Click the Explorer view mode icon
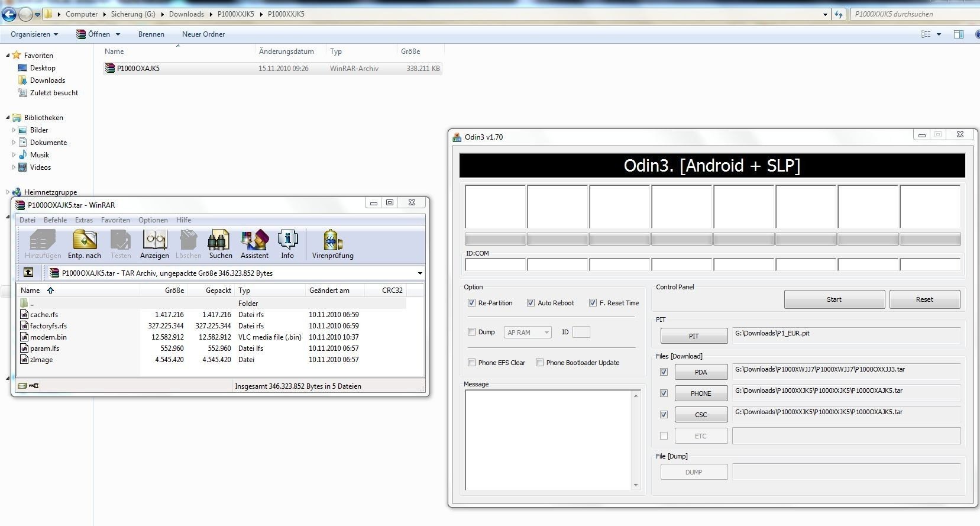This screenshot has width=980, height=526. click(x=926, y=34)
